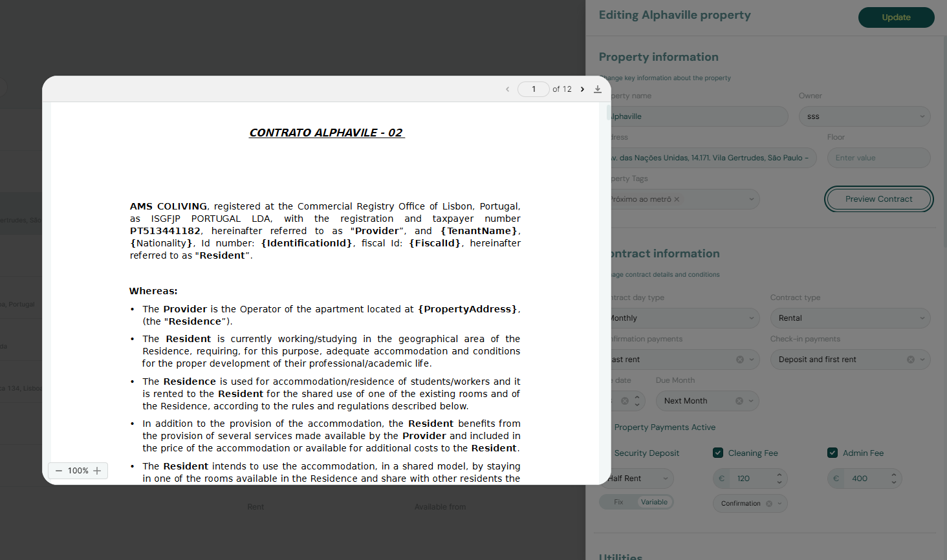Remove the Próximo ao metrô tag
Image resolution: width=947 pixels, height=560 pixels.
pyautogui.click(x=677, y=199)
